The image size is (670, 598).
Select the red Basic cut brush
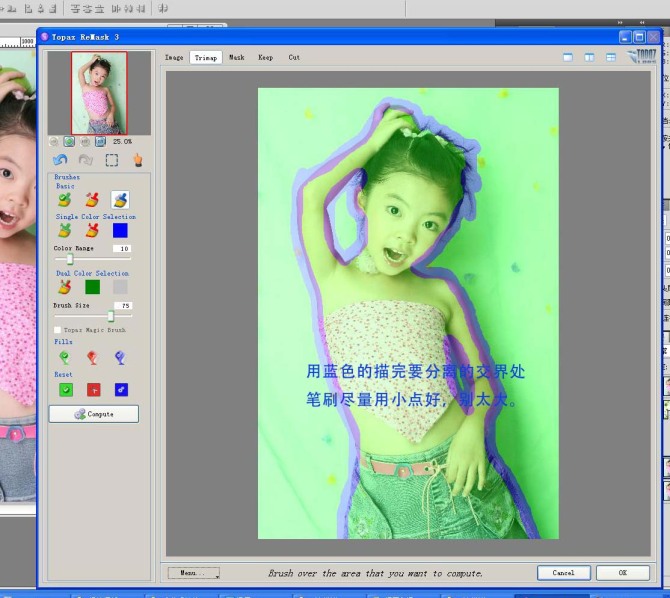click(x=92, y=201)
